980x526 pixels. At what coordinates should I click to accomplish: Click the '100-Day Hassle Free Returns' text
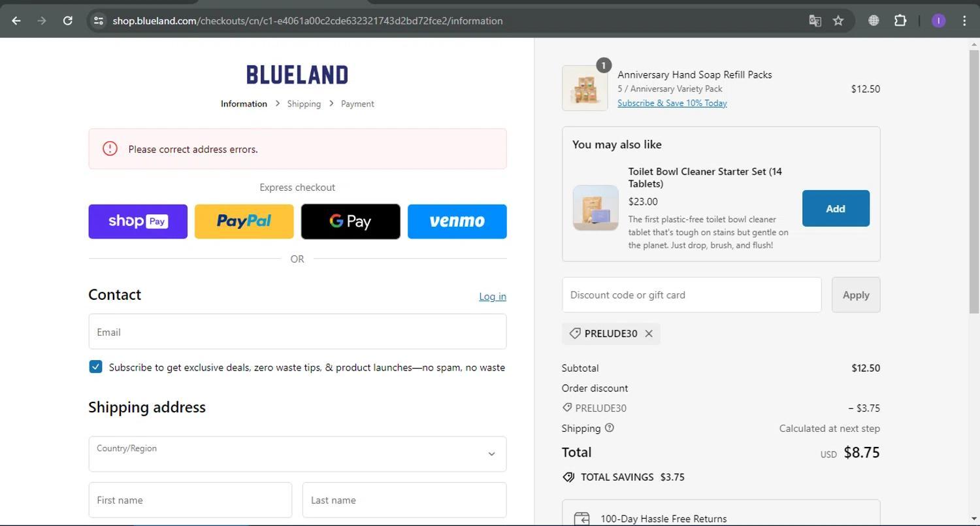point(663,519)
